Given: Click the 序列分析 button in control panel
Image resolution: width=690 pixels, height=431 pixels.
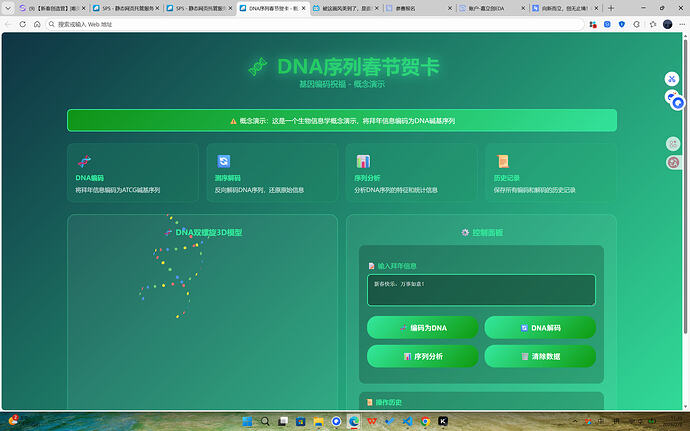Looking at the screenshot, I should (x=422, y=356).
